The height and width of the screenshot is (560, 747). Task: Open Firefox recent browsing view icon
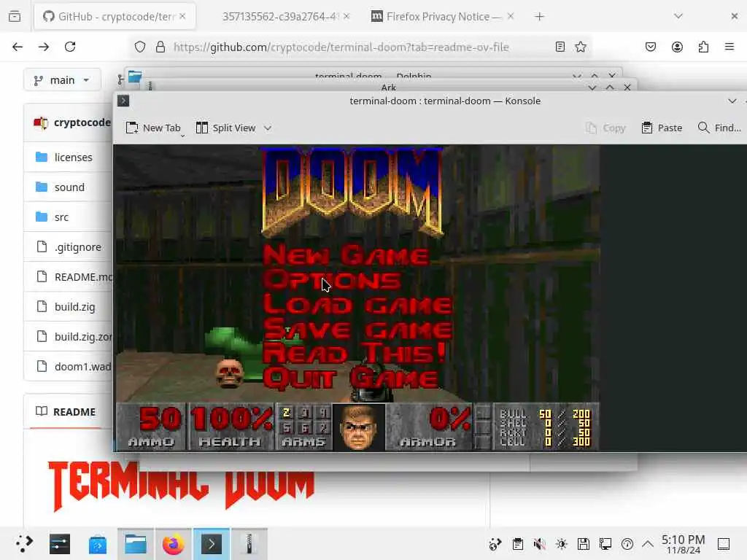[x=15, y=17]
